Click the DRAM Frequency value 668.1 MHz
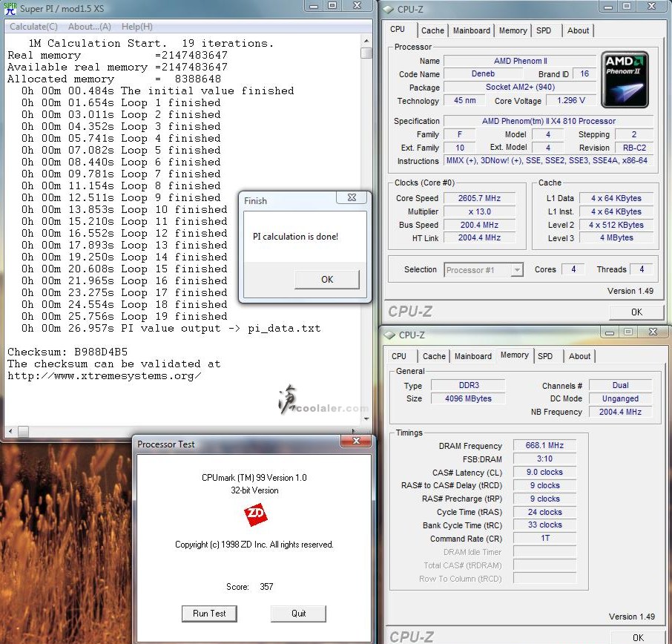 (544, 445)
